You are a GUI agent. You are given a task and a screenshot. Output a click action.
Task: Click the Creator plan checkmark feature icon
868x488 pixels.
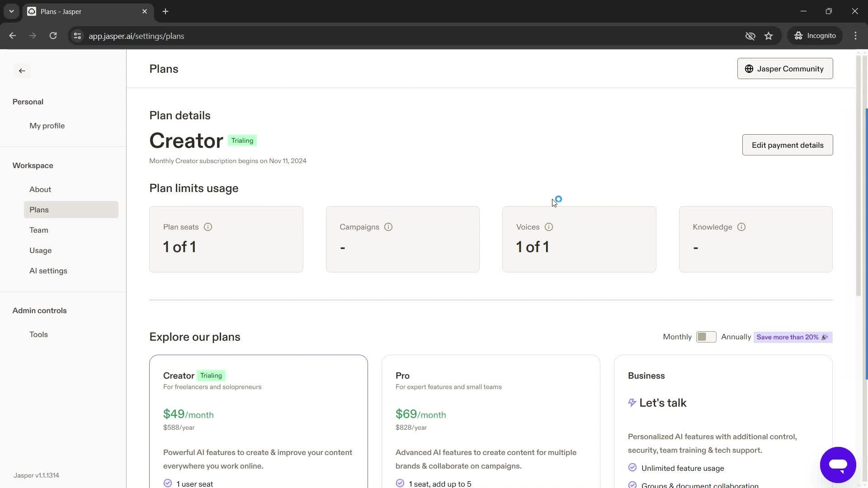click(x=168, y=483)
